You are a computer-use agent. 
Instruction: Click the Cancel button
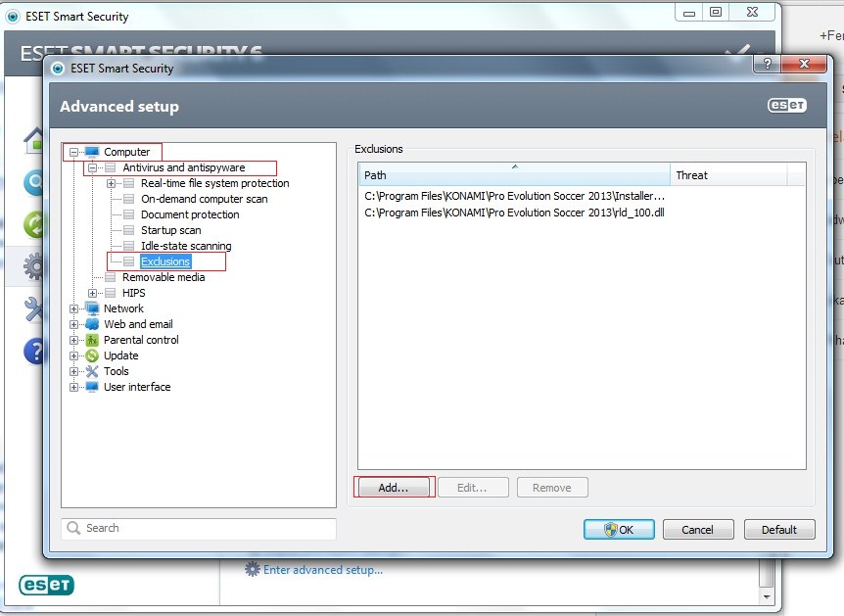(698, 529)
